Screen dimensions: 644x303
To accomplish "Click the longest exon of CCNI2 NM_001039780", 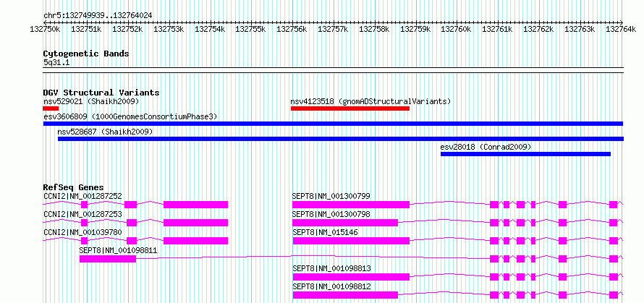I will tap(195, 241).
